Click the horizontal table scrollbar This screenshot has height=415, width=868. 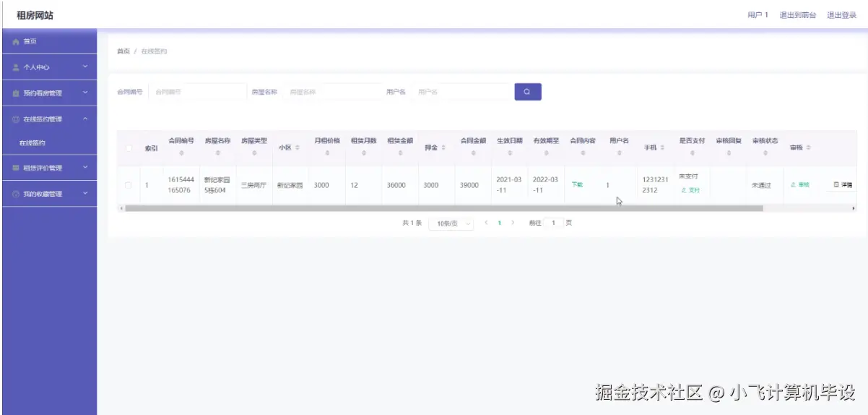[444, 208]
